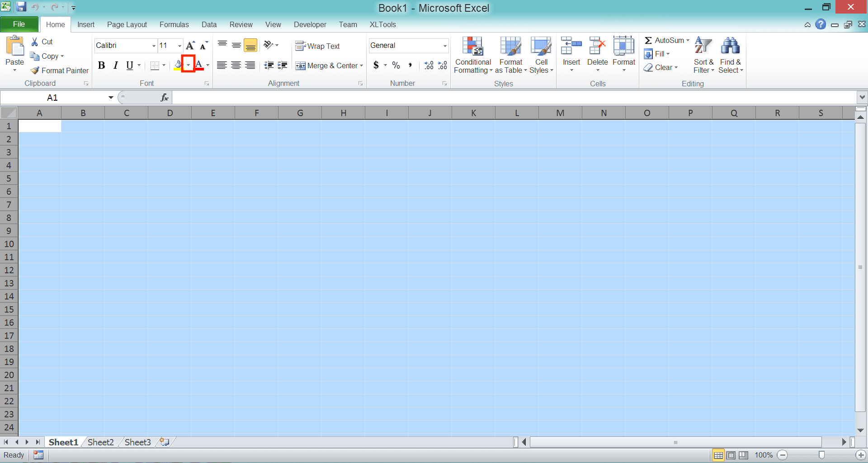
Task: Open the Name Box dropdown arrow
Action: 111,98
